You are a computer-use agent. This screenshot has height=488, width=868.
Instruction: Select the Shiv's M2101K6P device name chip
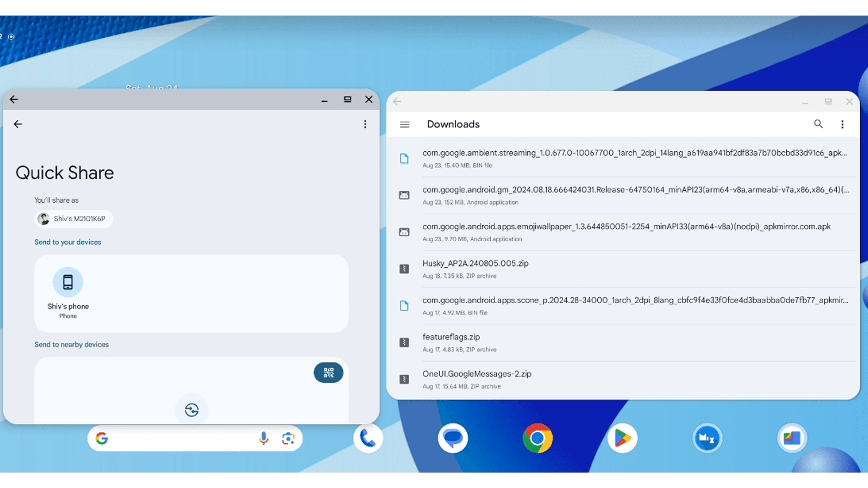tap(74, 219)
